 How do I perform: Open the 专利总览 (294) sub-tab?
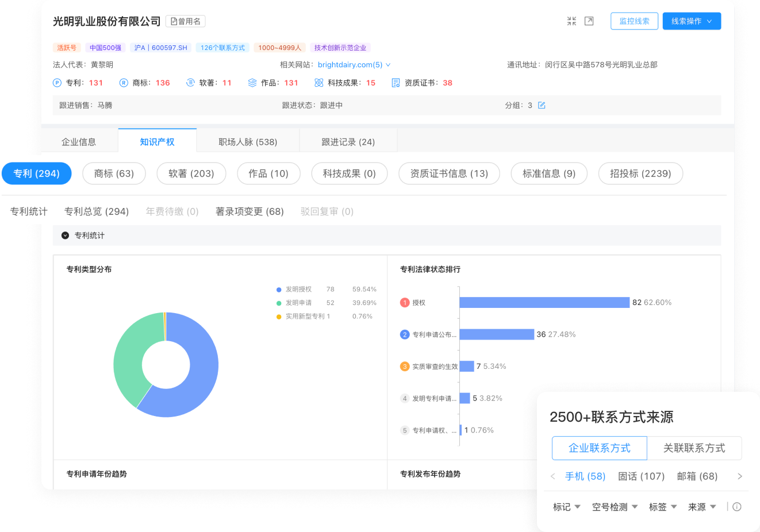(97, 211)
